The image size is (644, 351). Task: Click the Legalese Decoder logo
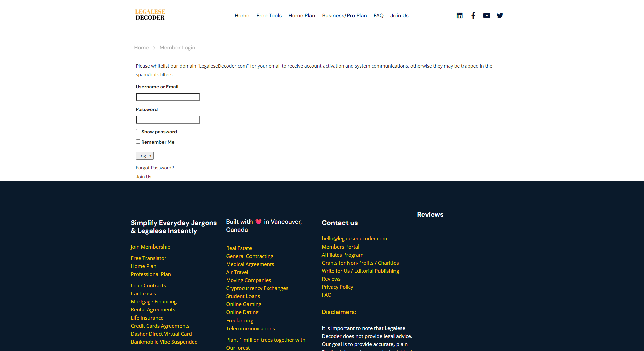150,14
